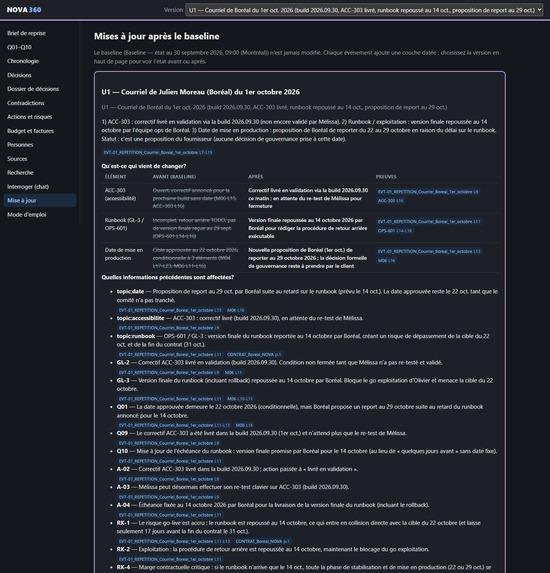The height and width of the screenshot is (573, 550).
Task: Click 'Version finale repoussée au 14 octobre 2026' cell
Action: coord(308,228)
